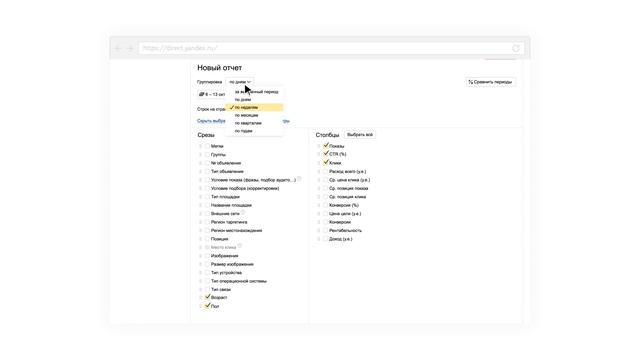Choose 'по месяцам' grouping option

coord(247,115)
